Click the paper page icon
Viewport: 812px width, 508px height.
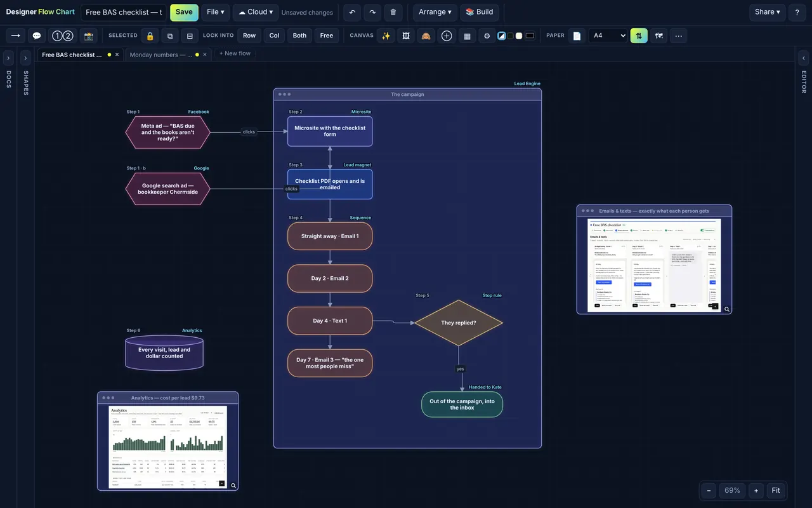point(577,36)
